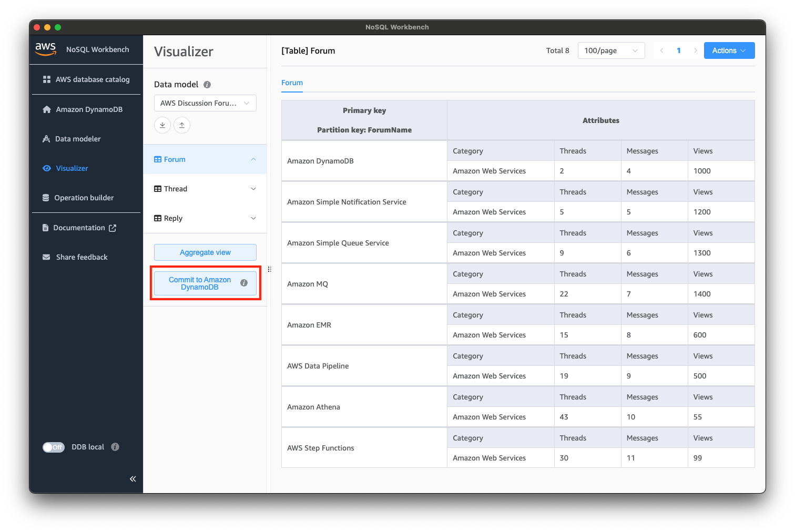Open the Actions dropdown menu
Screen dimensions: 795x532
click(729, 50)
